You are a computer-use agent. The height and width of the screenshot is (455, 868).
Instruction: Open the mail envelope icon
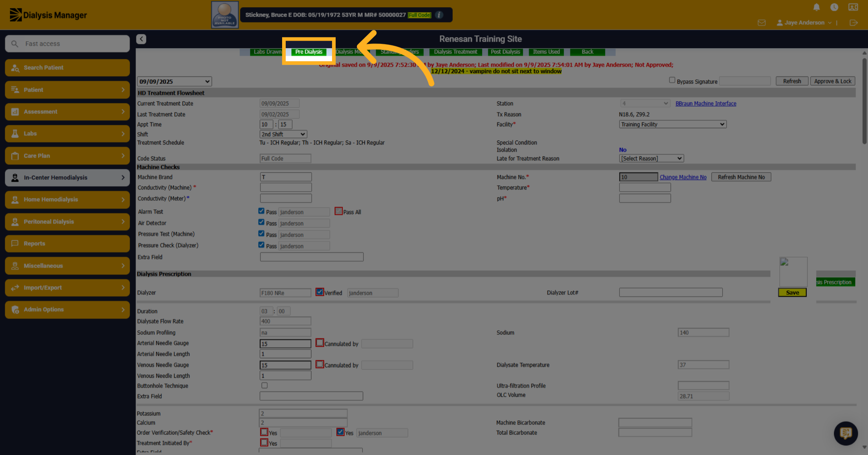[761, 23]
